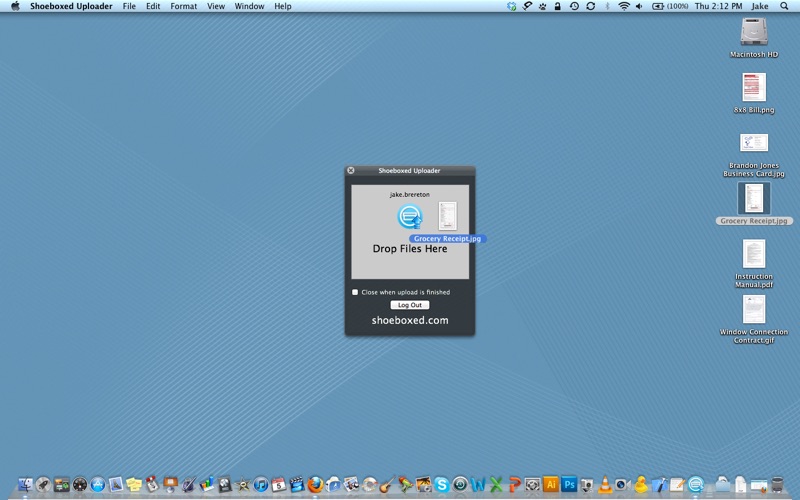Image resolution: width=800 pixels, height=500 pixels.
Task: Launch Firefox from the Dock
Action: (x=315, y=484)
